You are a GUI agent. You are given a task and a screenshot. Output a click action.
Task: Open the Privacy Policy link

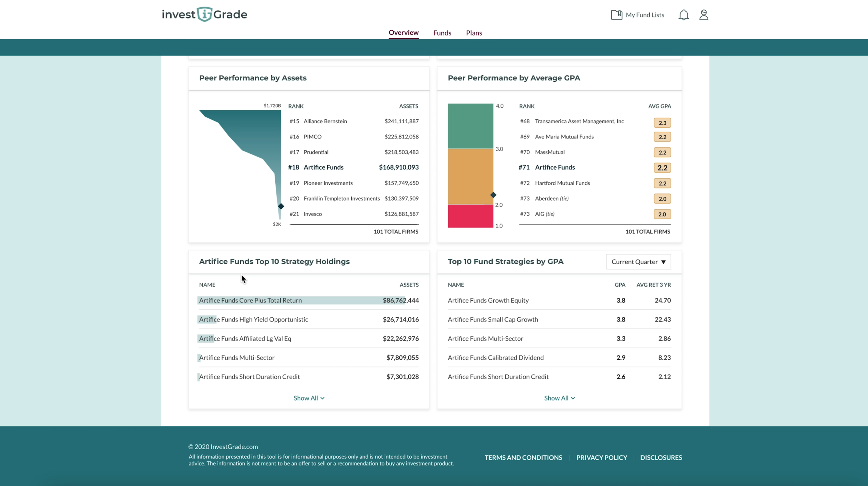pos(601,458)
